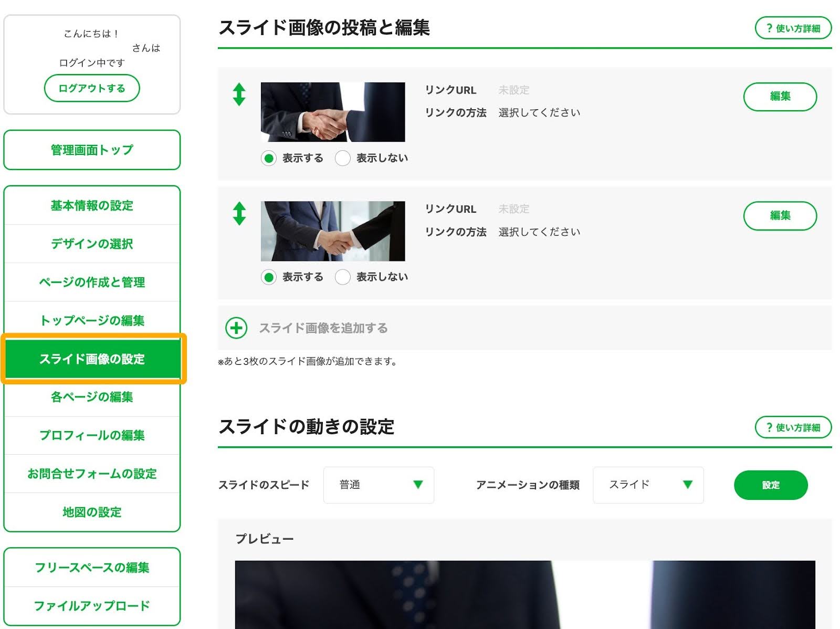Open the アニメーションの種類 dropdown
This screenshot has width=840, height=629.
click(x=648, y=485)
